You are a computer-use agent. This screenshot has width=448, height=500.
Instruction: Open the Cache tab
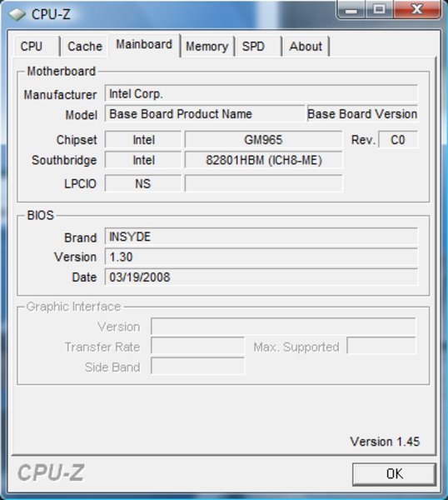(85, 47)
